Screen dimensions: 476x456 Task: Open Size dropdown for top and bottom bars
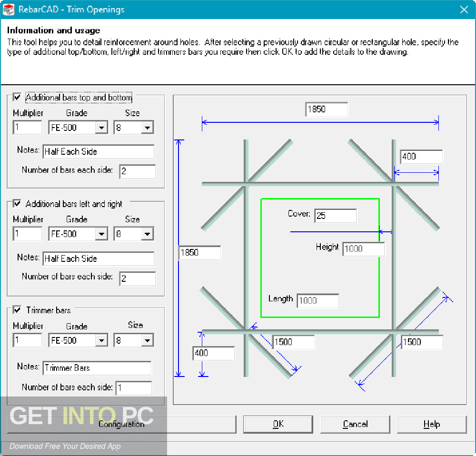coord(147,128)
